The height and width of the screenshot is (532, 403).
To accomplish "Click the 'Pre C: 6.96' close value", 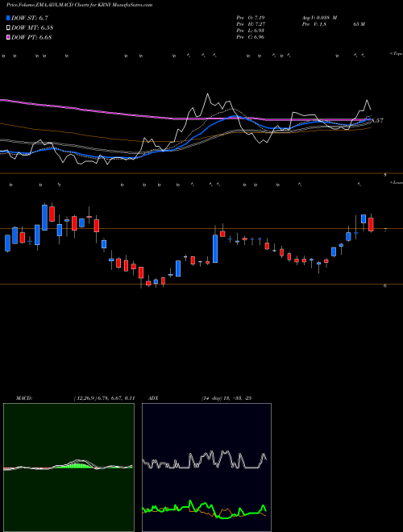I will coord(251,37).
